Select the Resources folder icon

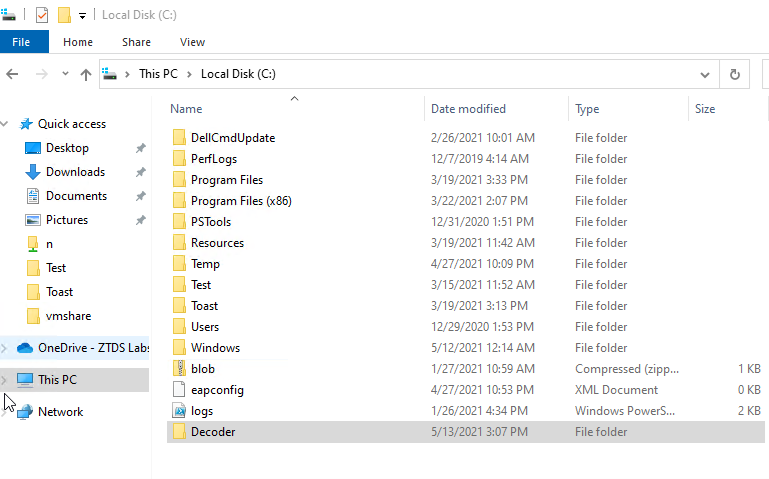coord(179,243)
